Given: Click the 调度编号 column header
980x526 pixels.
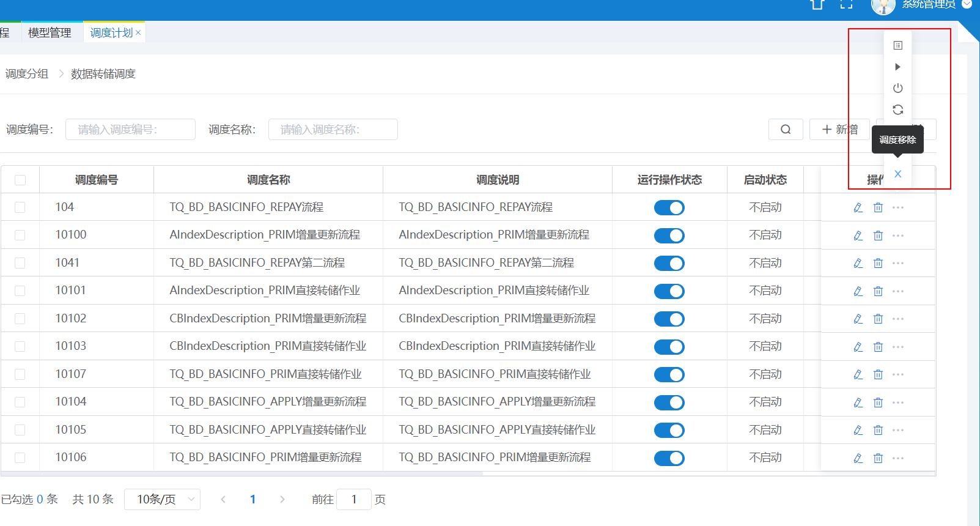Looking at the screenshot, I should (97, 180).
